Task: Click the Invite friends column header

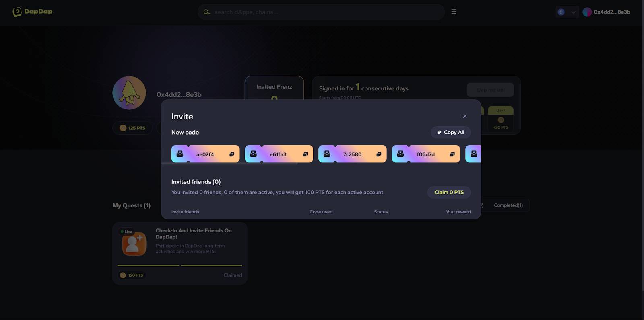Action: pyautogui.click(x=185, y=212)
